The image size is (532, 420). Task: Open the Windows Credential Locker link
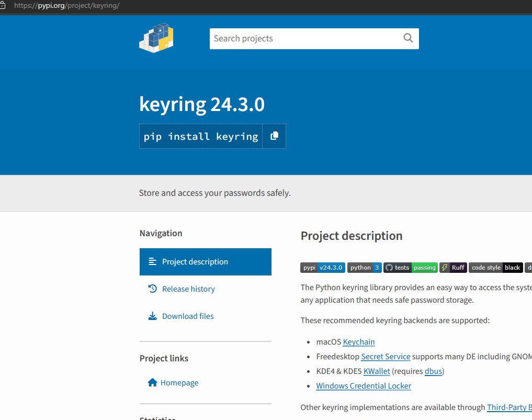pyautogui.click(x=364, y=386)
